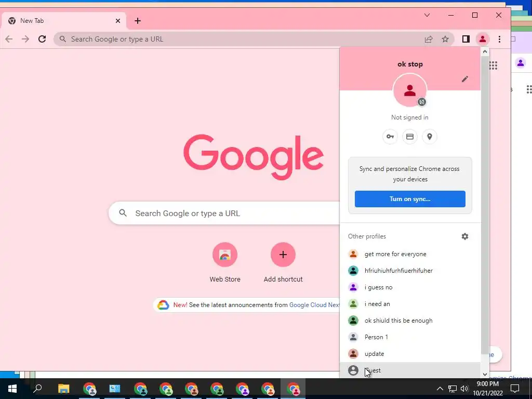Image resolution: width=532 pixels, height=399 pixels.
Task: Click profile menu scrollbar down arrow
Action: coord(485,374)
